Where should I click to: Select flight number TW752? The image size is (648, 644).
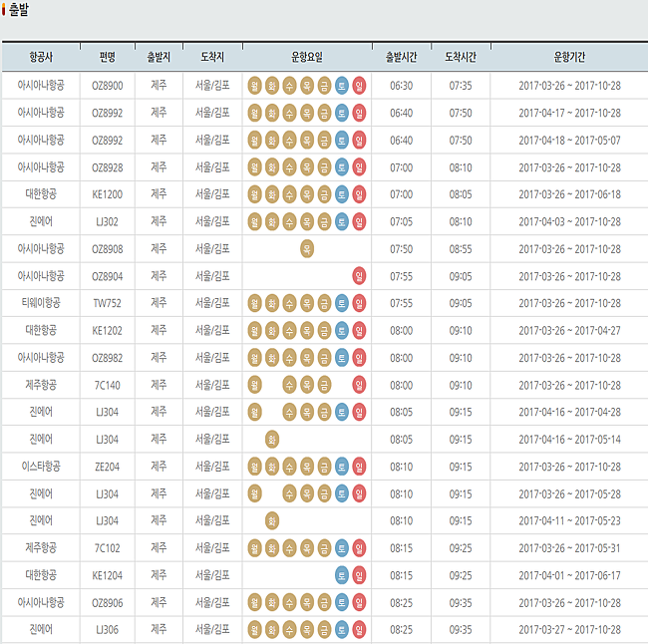pos(108,303)
